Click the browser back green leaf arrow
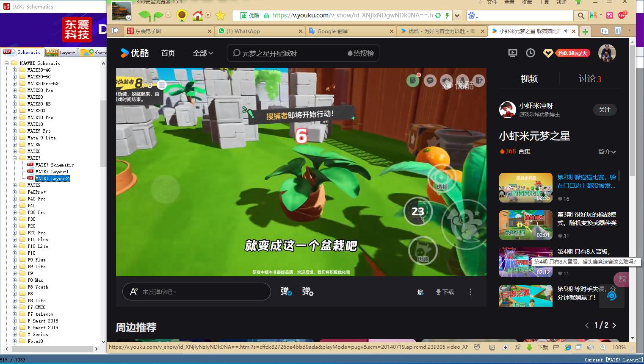 coord(144,16)
